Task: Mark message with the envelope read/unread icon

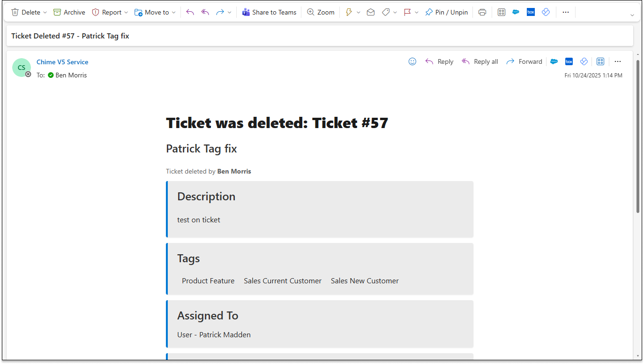Action: (371, 12)
